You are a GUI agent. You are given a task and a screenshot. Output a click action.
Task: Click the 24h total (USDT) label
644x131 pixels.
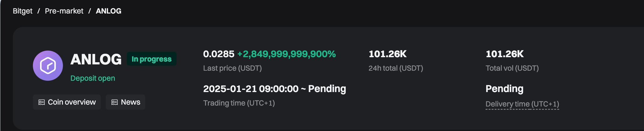(396, 68)
